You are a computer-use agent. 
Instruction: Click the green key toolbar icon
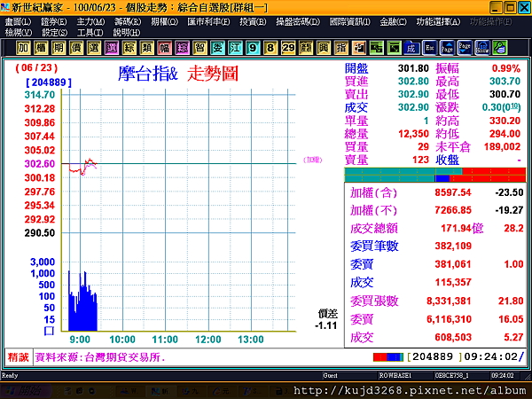pos(500,48)
